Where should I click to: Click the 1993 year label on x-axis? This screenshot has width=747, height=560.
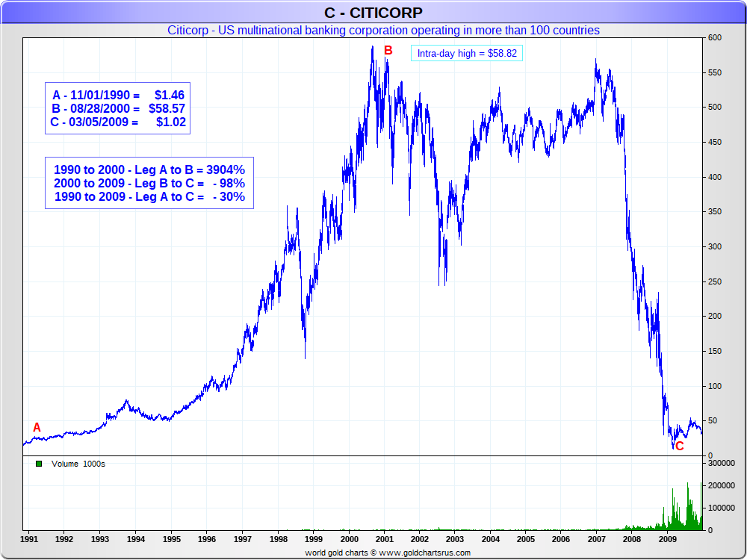(99, 539)
